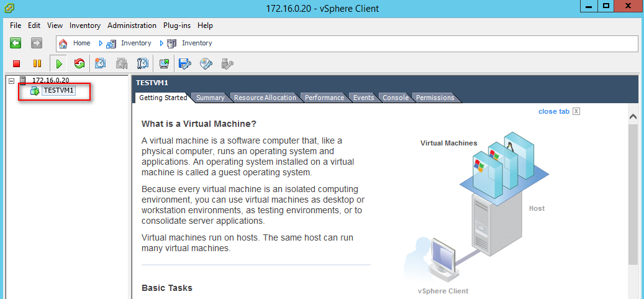Image resolution: width=644 pixels, height=299 pixels.
Task: Click the vSphere Client title bar logo
Action: point(8,7)
